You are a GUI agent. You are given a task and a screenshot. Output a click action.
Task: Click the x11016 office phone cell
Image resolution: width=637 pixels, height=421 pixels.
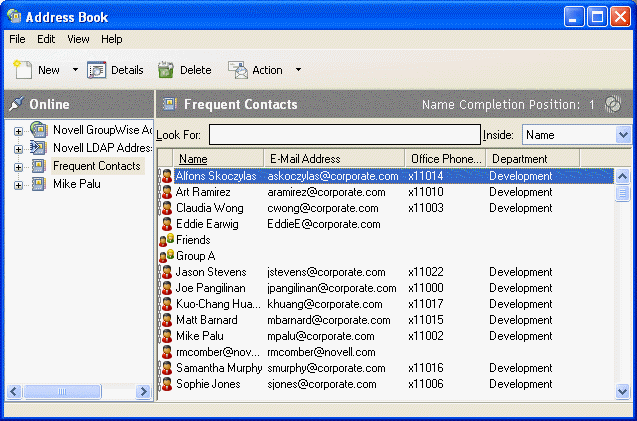[426, 368]
